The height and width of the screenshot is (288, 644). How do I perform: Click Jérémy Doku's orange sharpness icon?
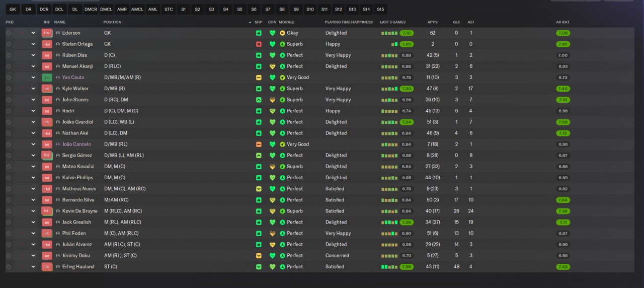(x=259, y=256)
